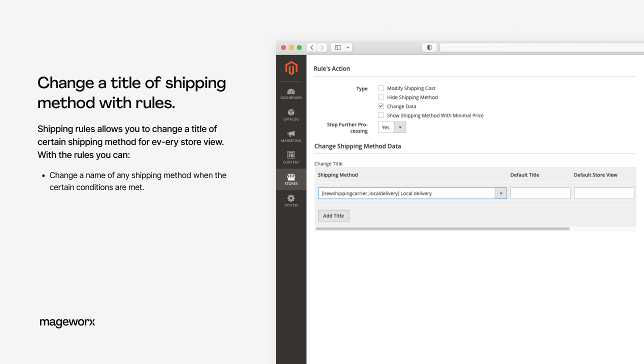Click the browser privacy shield icon
Screen dimensions: 644x364
429,47
